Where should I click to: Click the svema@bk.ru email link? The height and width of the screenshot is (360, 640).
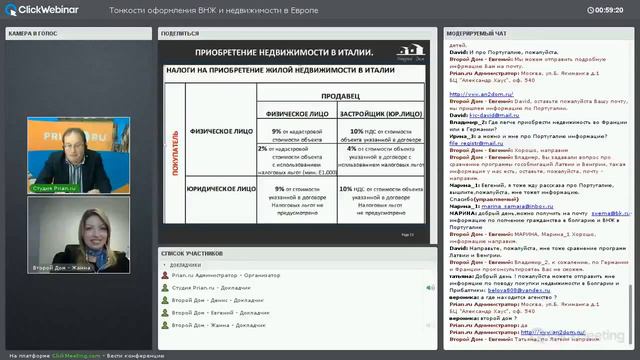click(610, 213)
